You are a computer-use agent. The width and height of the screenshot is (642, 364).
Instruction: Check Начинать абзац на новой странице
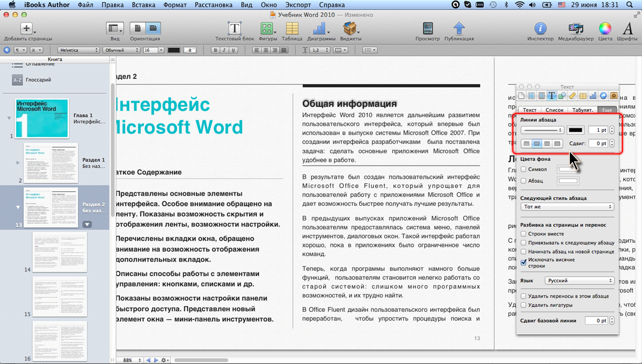coord(524,251)
